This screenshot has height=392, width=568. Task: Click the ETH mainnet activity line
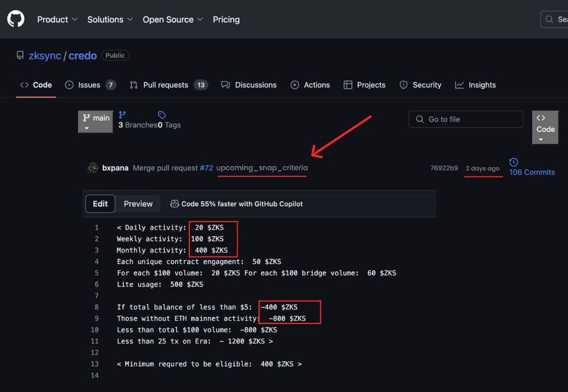pyautogui.click(x=211, y=319)
